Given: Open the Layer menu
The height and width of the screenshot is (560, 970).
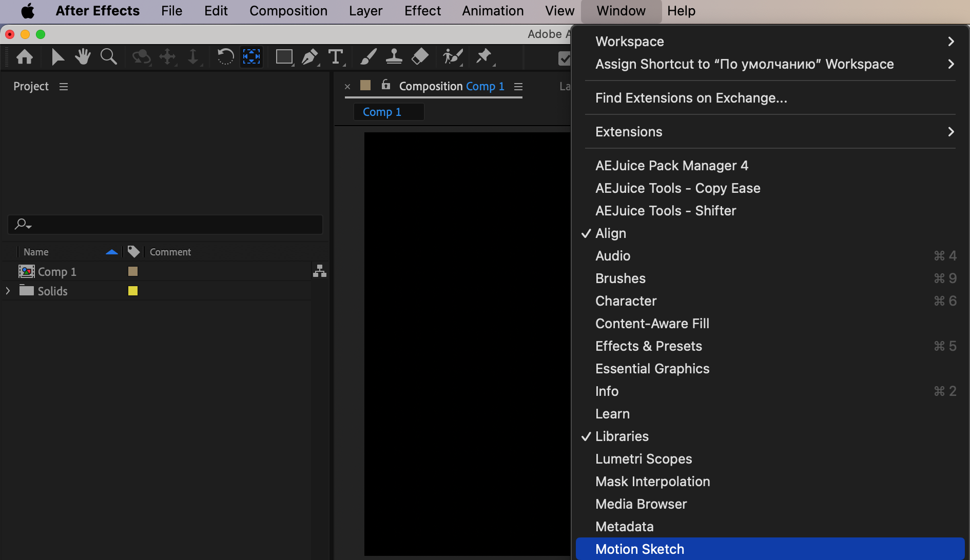Looking at the screenshot, I should pyautogui.click(x=365, y=11).
